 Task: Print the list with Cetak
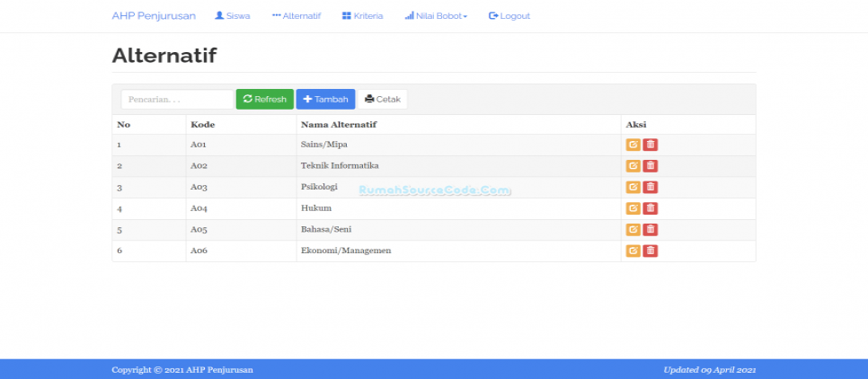tap(383, 100)
